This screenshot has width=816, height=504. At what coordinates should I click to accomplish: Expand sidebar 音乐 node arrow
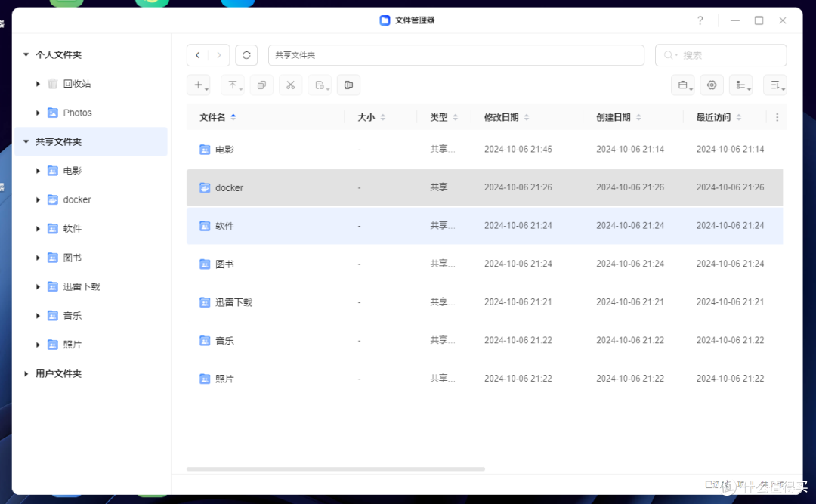[38, 316]
